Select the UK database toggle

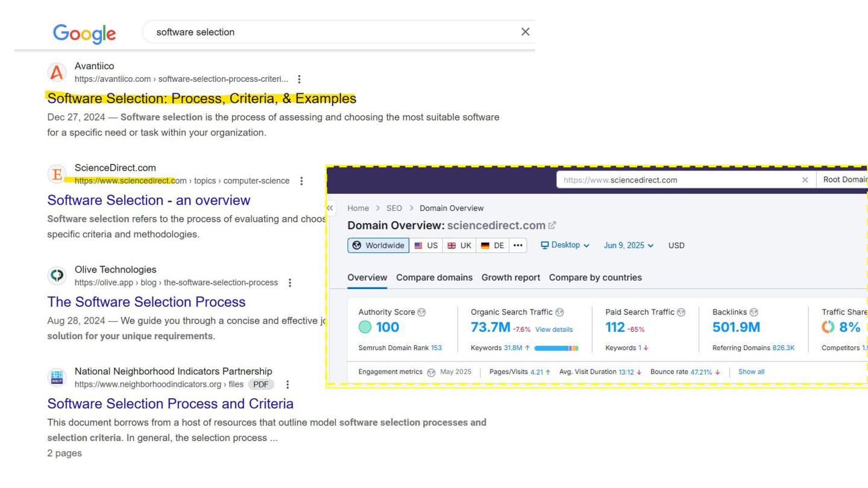(x=459, y=245)
